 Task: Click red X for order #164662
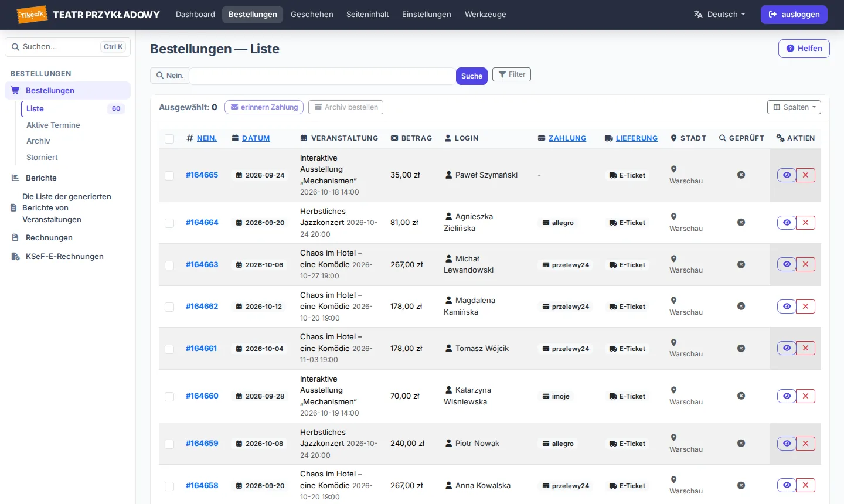(x=805, y=307)
